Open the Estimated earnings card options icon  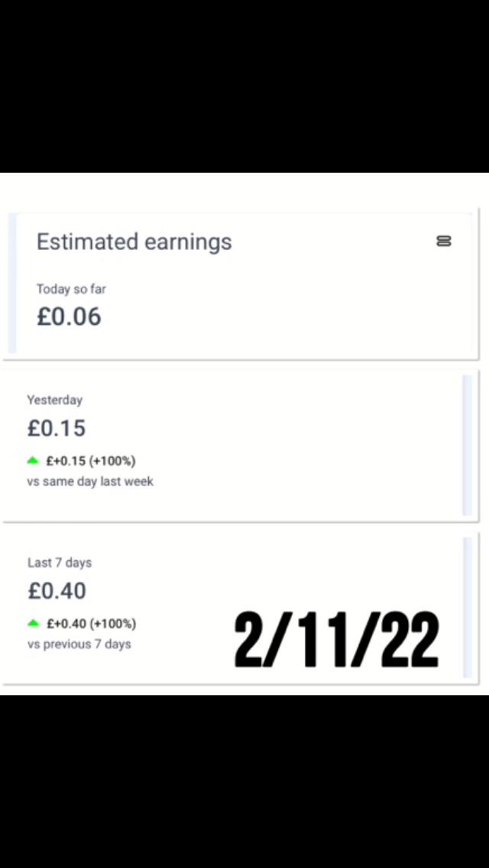point(443,241)
